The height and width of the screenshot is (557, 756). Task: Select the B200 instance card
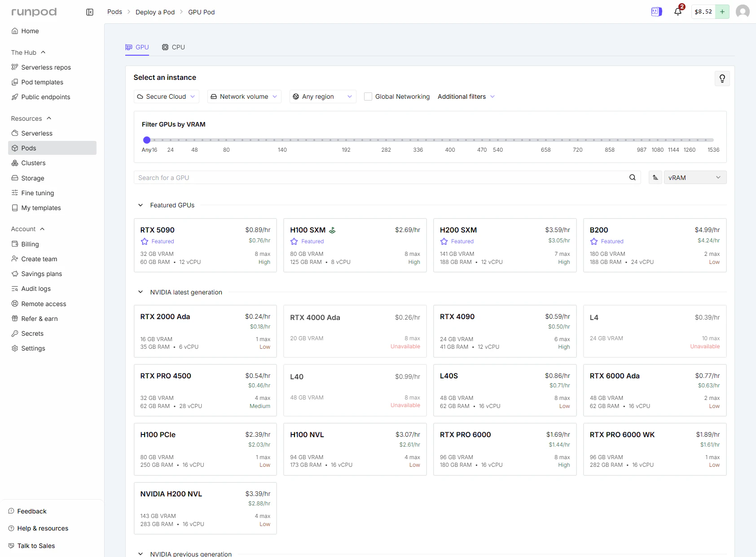click(655, 246)
